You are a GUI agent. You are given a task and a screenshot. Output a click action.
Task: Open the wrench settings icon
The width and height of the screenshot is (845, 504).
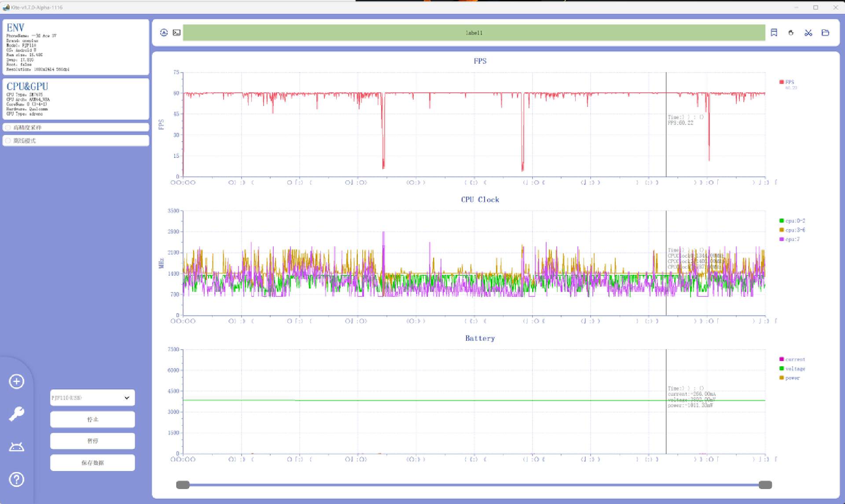click(x=17, y=414)
